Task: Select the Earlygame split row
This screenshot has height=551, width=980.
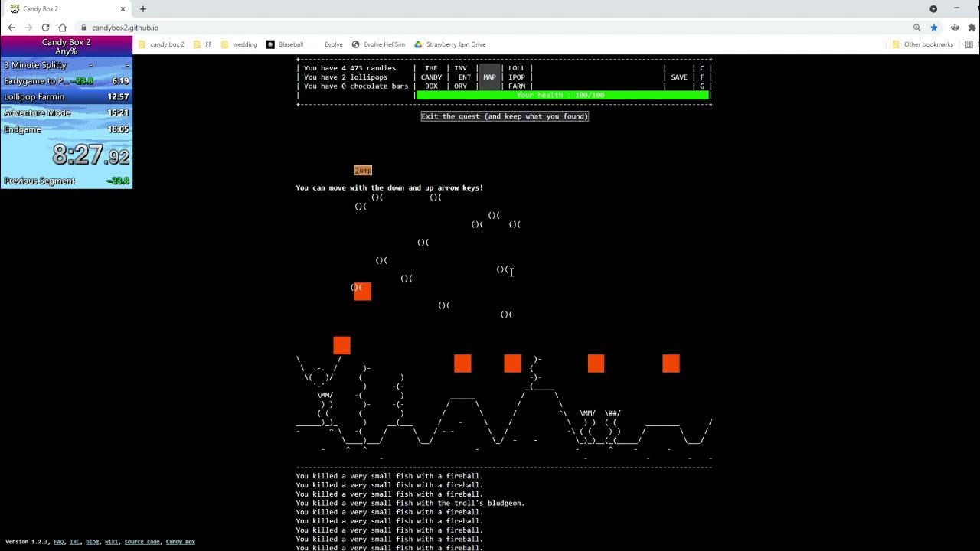Action: click(66, 80)
